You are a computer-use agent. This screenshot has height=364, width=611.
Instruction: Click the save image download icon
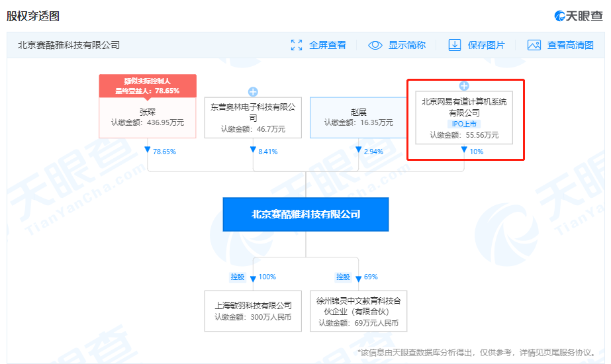point(454,45)
